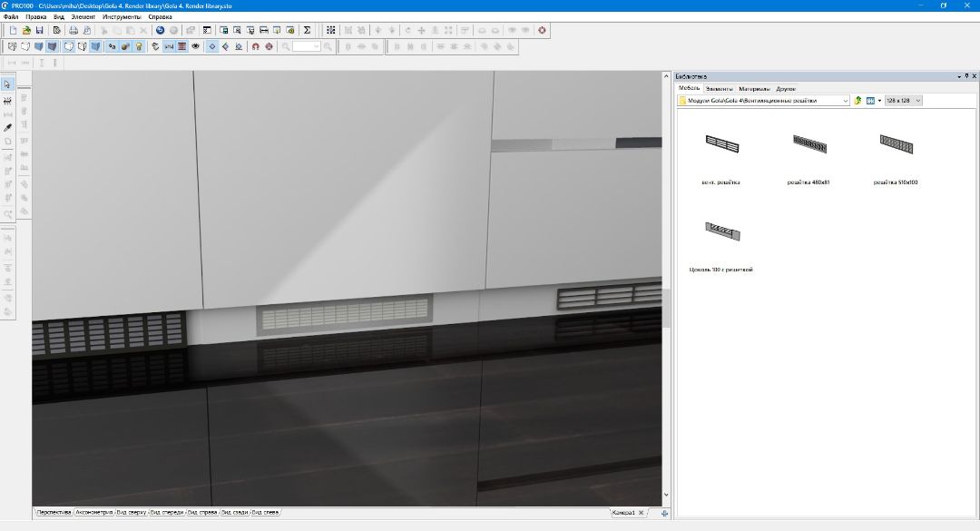Expand the library folder path dropdown
Screen dimensions: 980x531
pyautogui.click(x=846, y=101)
